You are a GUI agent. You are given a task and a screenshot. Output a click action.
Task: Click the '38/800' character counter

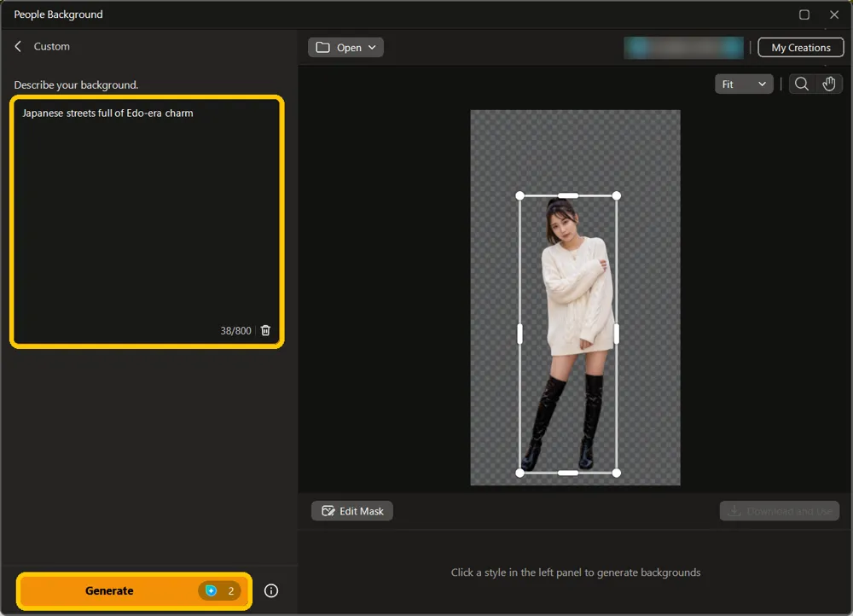[235, 330]
